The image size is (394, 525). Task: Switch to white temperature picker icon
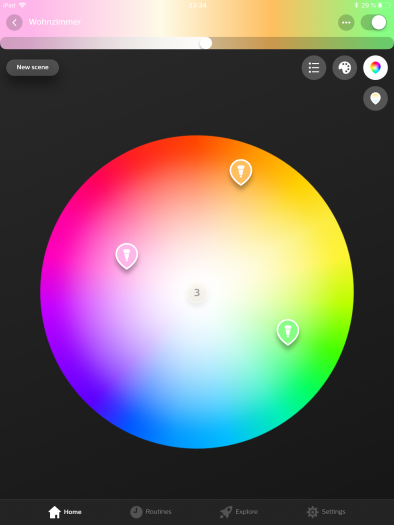click(375, 98)
